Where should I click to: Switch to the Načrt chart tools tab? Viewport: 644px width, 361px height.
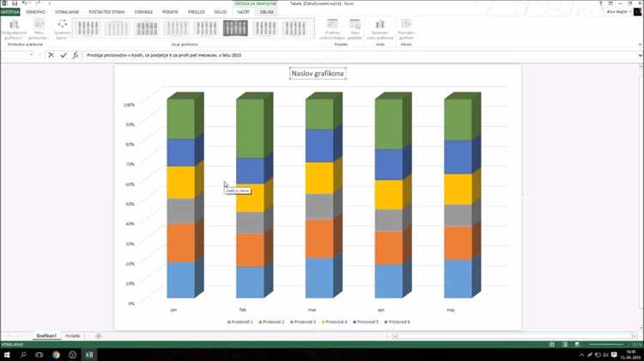[x=243, y=12]
